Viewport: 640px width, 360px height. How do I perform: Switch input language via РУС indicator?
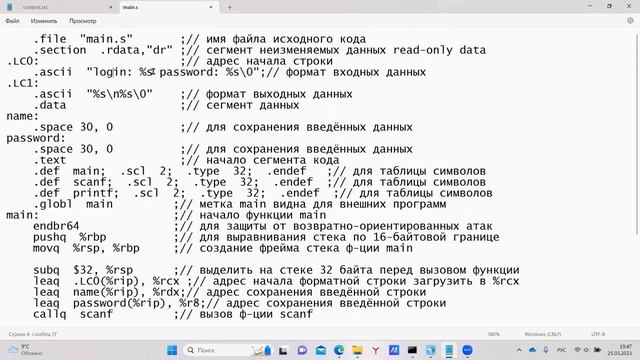(x=562, y=350)
